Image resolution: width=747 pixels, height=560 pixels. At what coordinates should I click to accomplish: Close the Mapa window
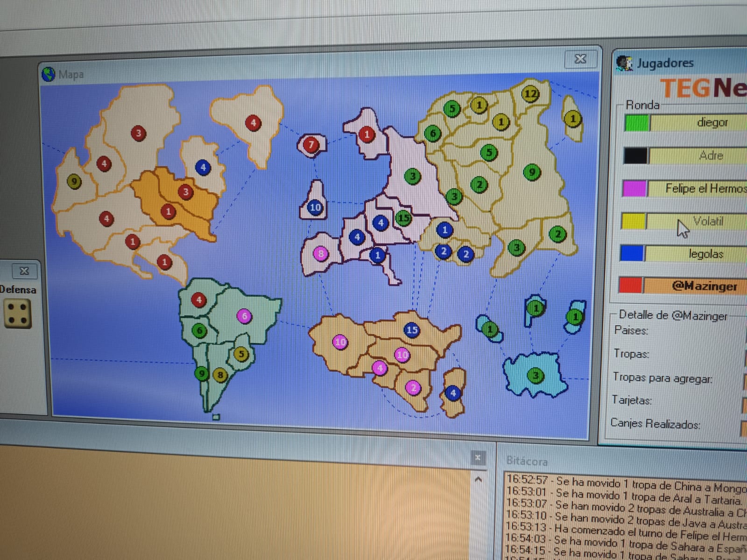(x=580, y=59)
